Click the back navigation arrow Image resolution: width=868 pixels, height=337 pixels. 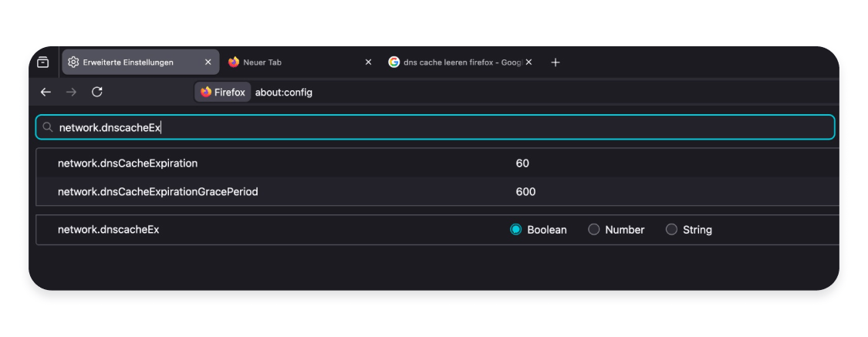46,92
